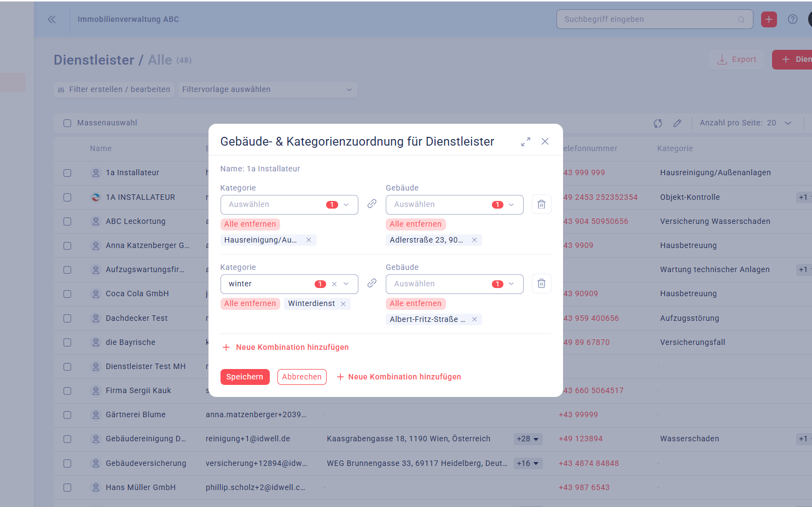Expand the Filtervorlage auswählen dropdown
Screen dimensions: 812x507
pos(268,90)
